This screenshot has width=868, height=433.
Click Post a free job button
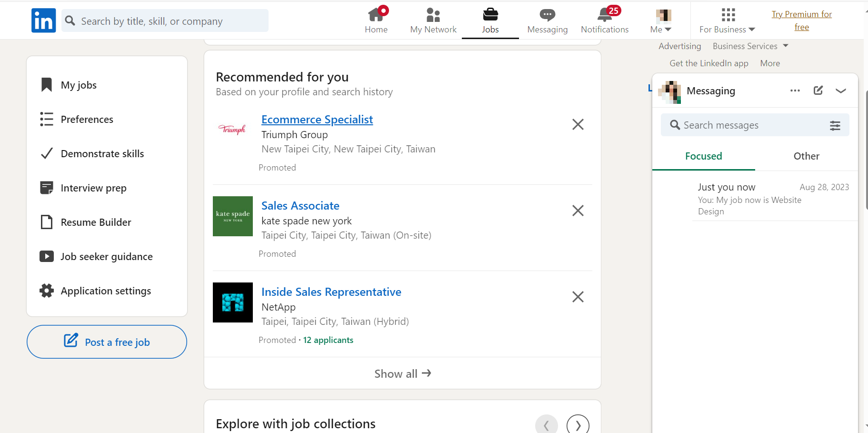(107, 342)
